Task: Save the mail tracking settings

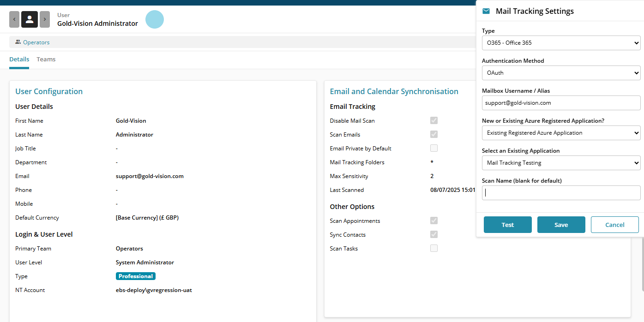Action: (561, 225)
